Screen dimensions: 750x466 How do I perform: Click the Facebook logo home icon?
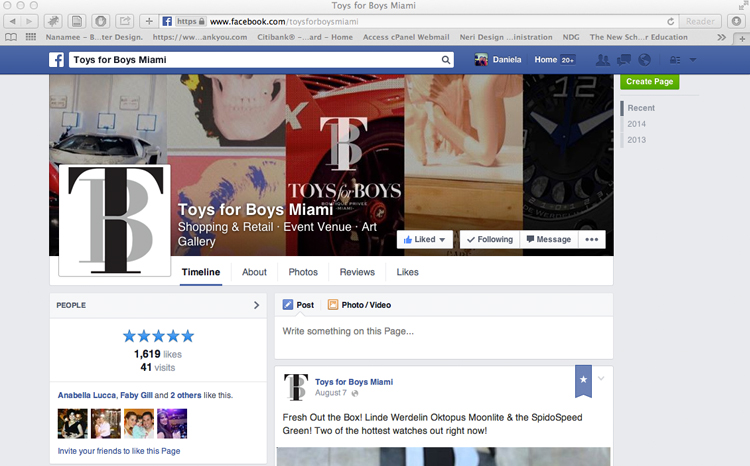pos(56,60)
